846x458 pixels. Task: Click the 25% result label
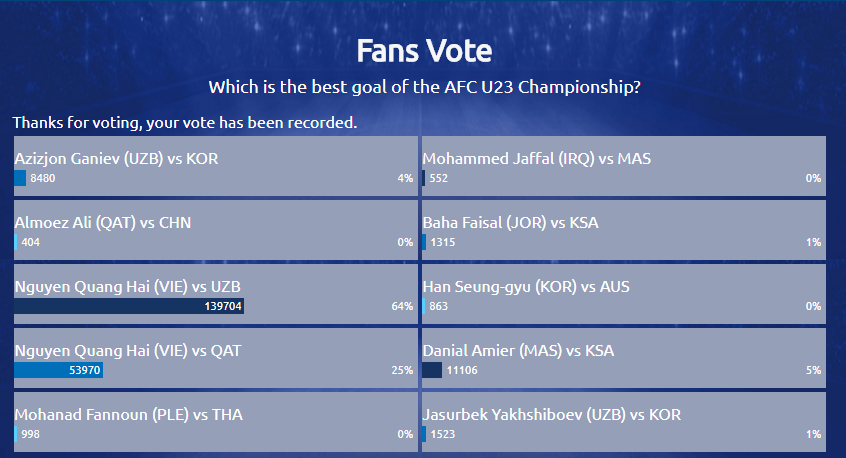click(402, 370)
